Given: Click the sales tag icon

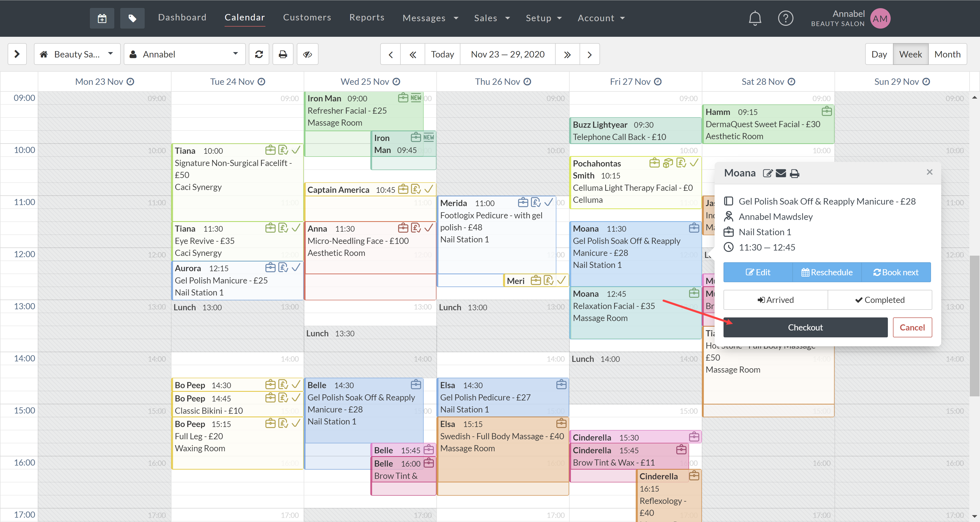Looking at the screenshot, I should pos(132,18).
